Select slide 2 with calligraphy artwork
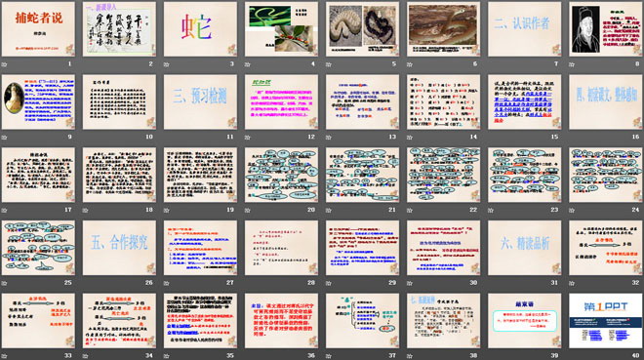Viewport: 644px width, 360px height. point(119,29)
